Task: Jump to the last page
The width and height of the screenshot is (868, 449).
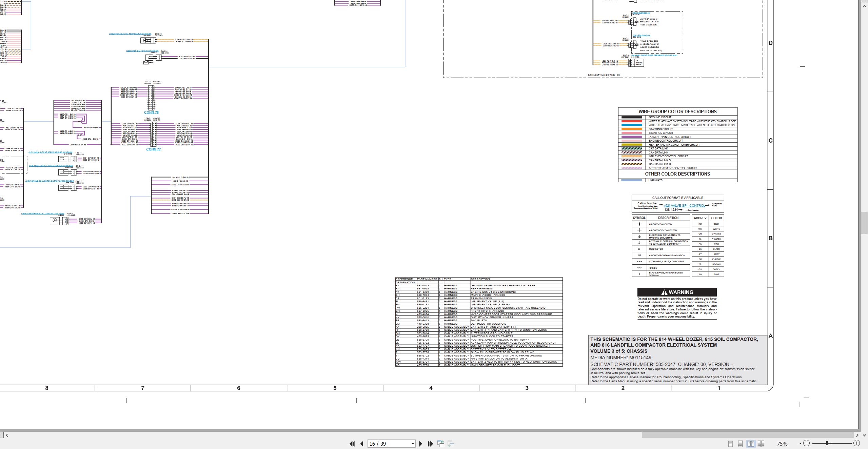Action: pyautogui.click(x=431, y=444)
